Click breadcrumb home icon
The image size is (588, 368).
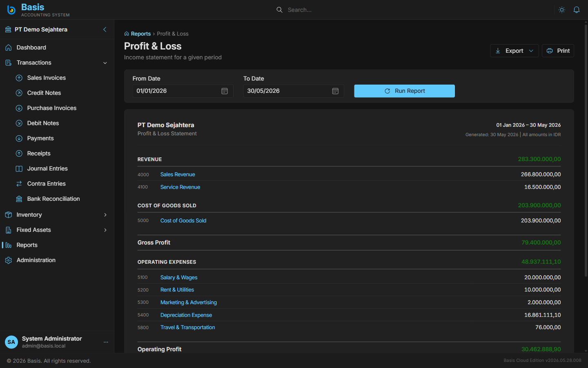click(x=127, y=34)
